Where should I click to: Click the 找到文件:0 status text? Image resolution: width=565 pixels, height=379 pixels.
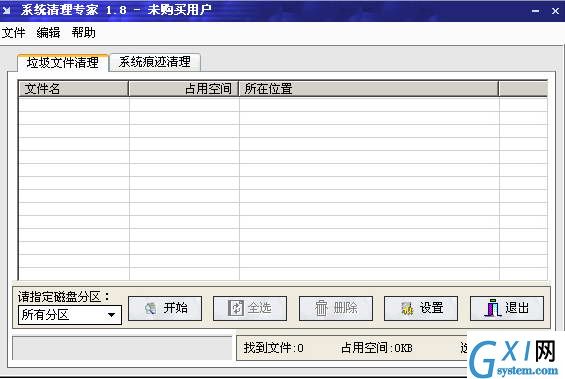[x=273, y=348]
